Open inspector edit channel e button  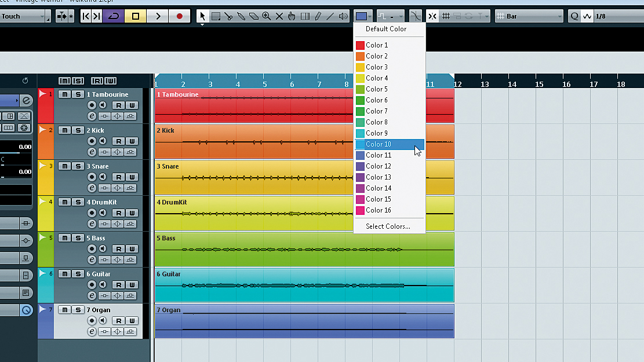(x=26, y=100)
